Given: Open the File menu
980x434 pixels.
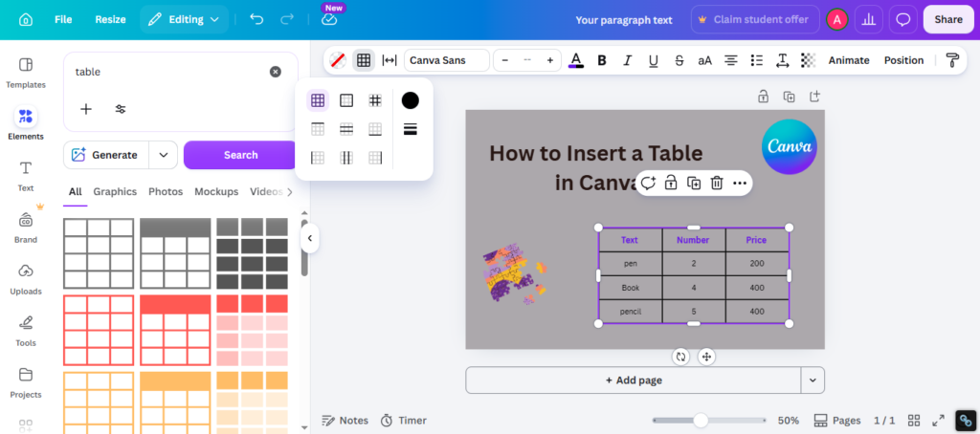Looking at the screenshot, I should (63, 19).
